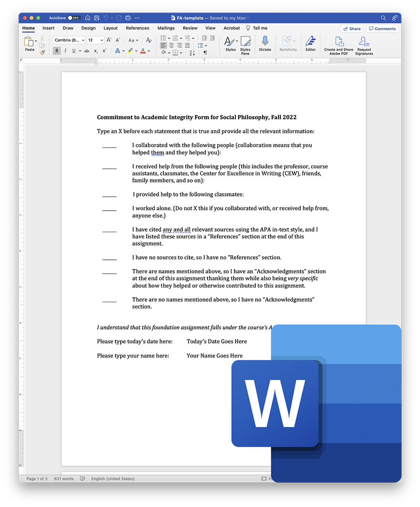Screen dimensions: 420x507
Task: Open the Mailings ribbon tab
Action: (x=166, y=28)
